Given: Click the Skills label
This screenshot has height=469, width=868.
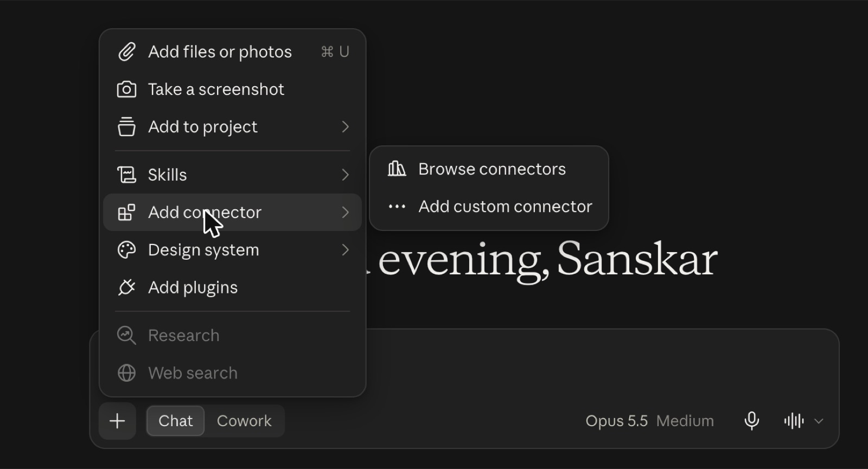Looking at the screenshot, I should coord(168,175).
